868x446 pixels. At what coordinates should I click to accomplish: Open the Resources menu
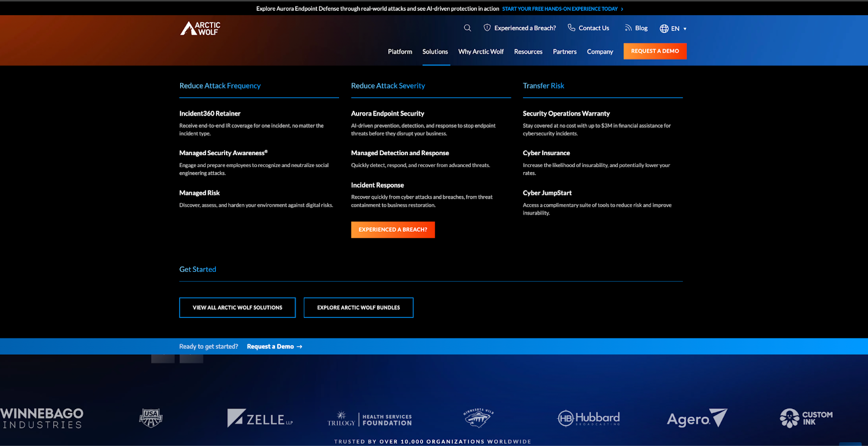tap(528, 52)
